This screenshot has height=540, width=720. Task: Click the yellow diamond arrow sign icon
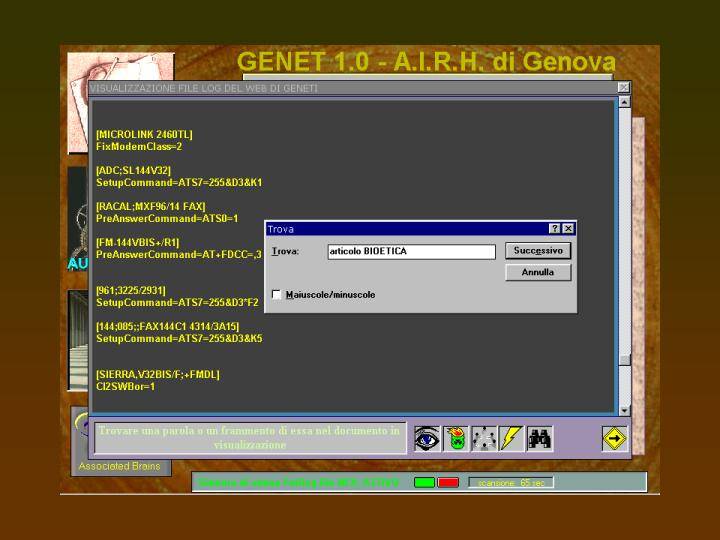click(614, 439)
